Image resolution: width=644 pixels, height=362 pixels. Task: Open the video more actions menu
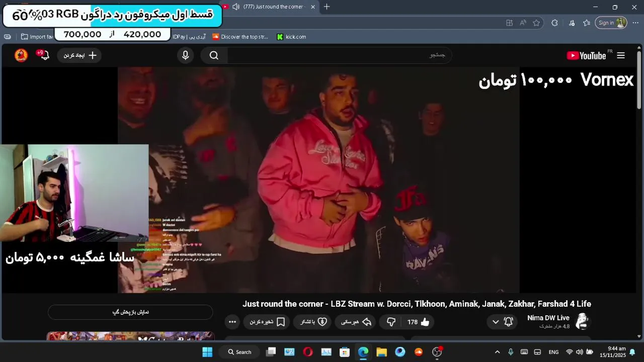pos(232,322)
